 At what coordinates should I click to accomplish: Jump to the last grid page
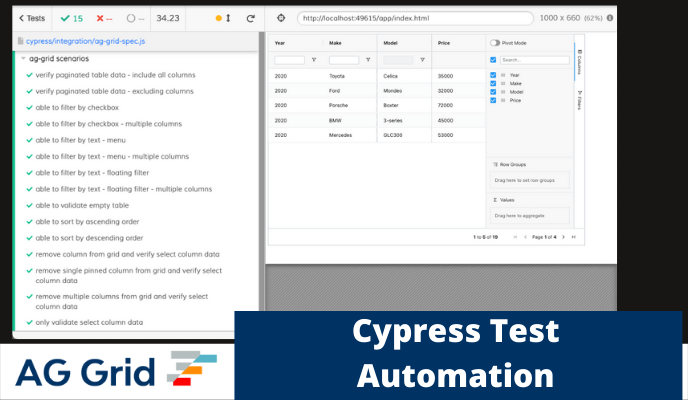(573, 237)
